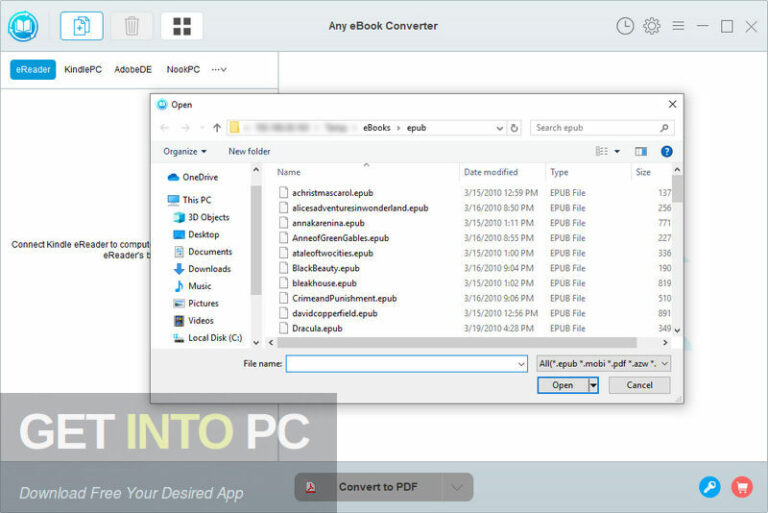Sort by Date modified column header
This screenshot has width=768, height=513.
490,172
